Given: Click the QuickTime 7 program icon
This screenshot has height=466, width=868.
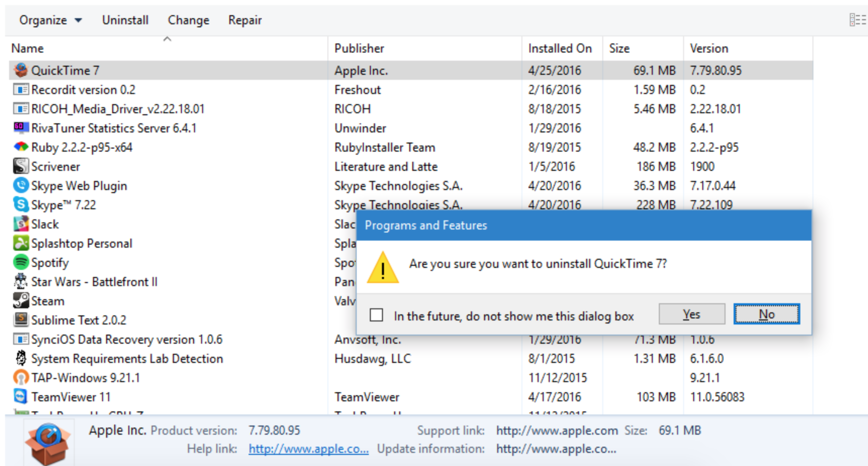Looking at the screenshot, I should (21, 70).
